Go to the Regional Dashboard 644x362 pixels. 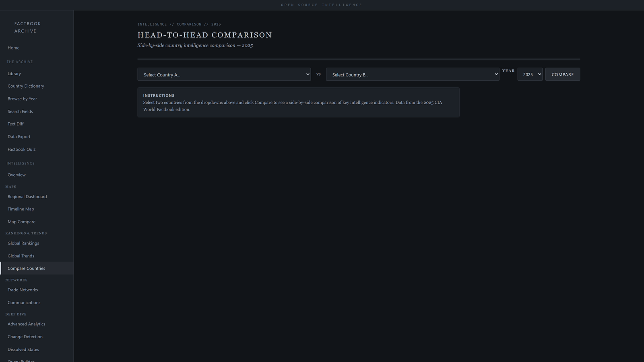(27, 197)
